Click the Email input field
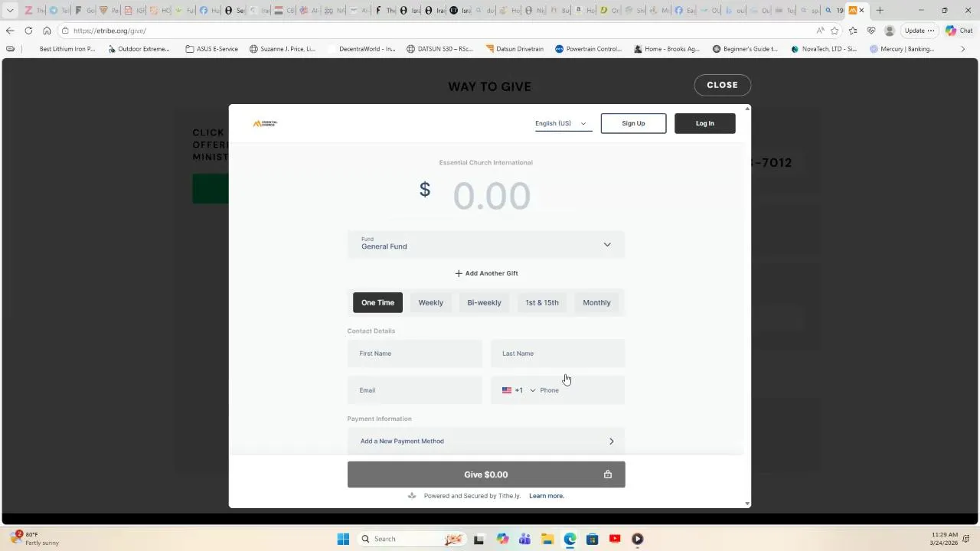This screenshot has width=980, height=551. point(415,390)
